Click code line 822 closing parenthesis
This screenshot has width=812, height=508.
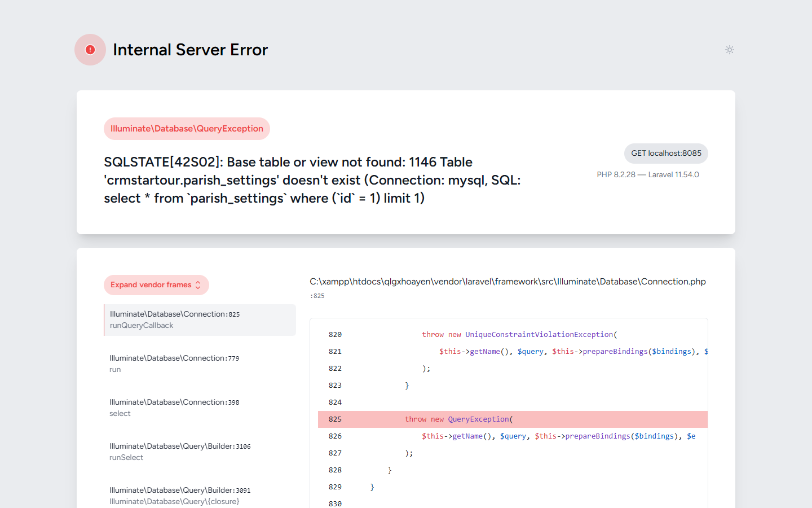(513, 369)
